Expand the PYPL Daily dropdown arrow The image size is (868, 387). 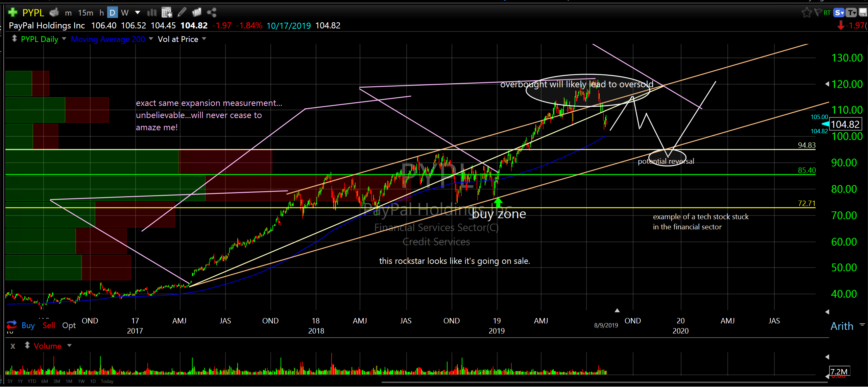(x=64, y=39)
